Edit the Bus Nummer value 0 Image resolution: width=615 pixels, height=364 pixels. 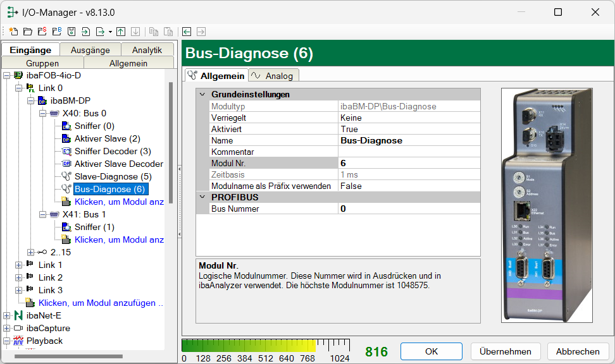click(x=409, y=209)
